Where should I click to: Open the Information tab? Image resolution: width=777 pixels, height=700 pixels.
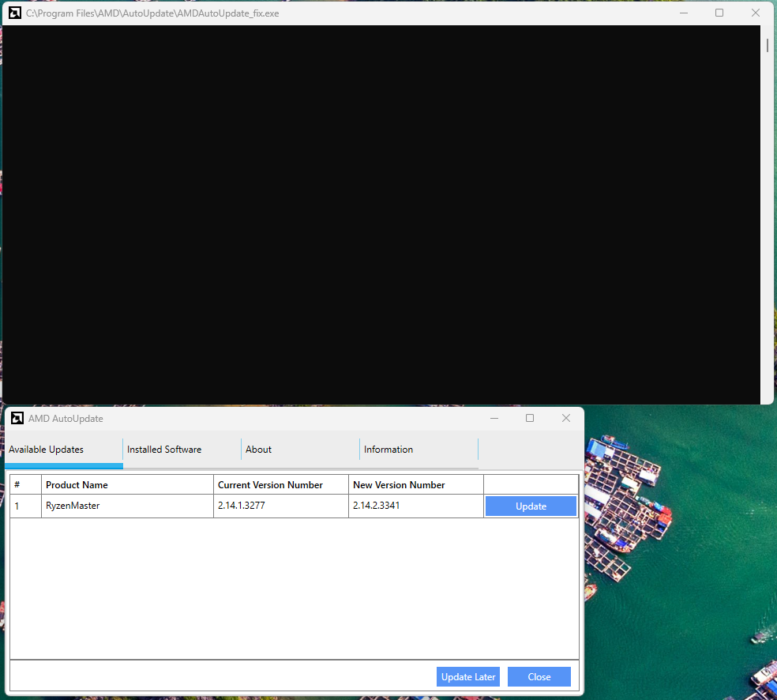pyautogui.click(x=419, y=450)
